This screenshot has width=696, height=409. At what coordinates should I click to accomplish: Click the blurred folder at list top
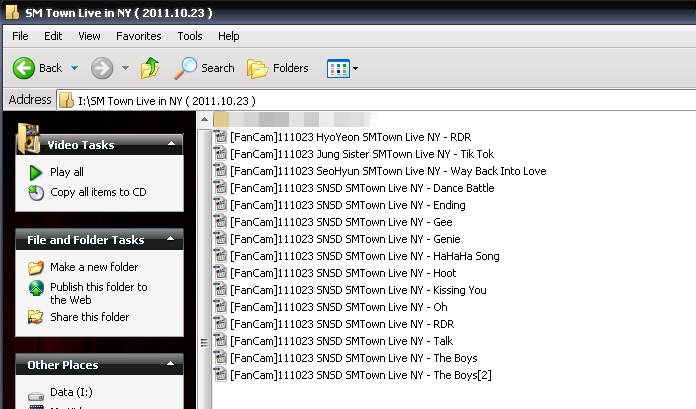(x=295, y=119)
